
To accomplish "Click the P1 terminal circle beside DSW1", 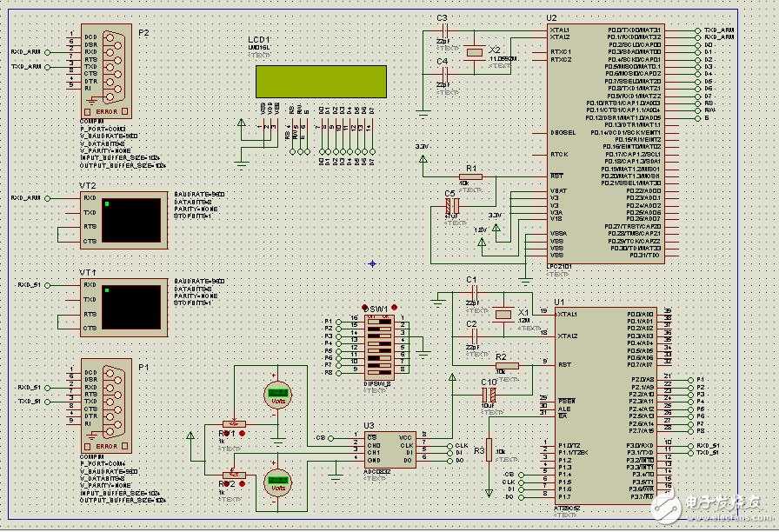I will [x=339, y=322].
